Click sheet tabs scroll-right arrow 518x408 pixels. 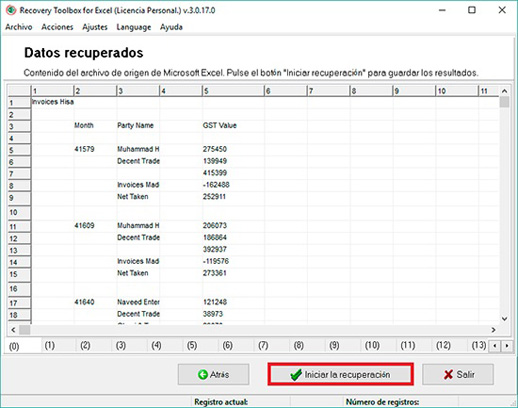(x=506, y=346)
